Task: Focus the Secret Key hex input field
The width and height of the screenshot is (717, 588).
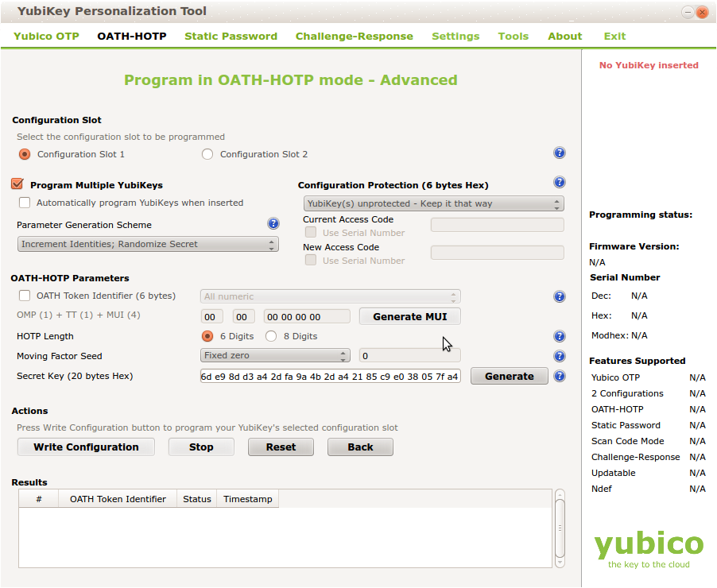Action: tap(330, 377)
